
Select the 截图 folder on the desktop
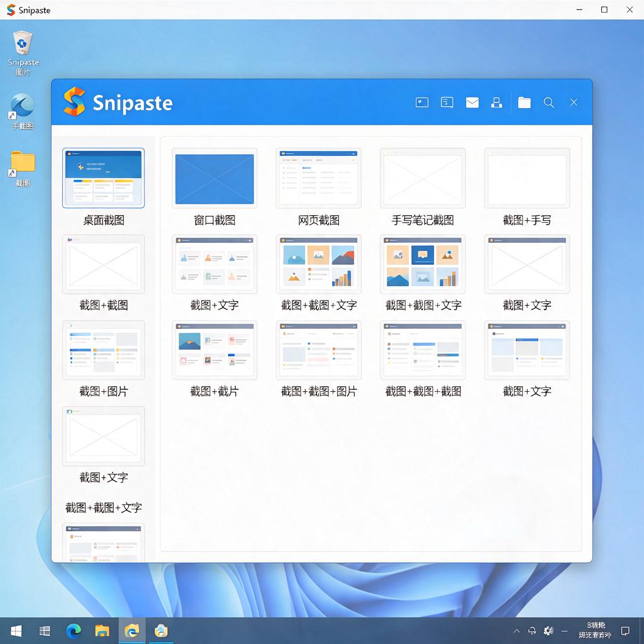tap(23, 169)
